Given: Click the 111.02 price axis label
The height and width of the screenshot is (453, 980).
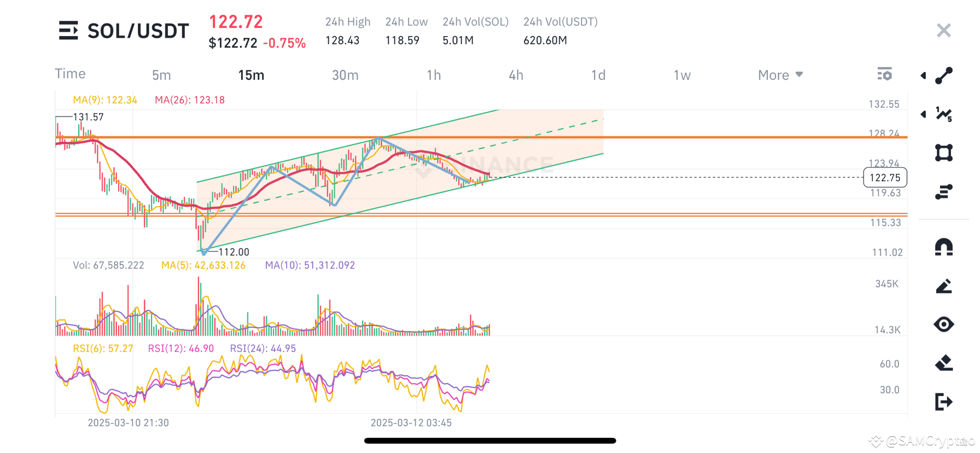Looking at the screenshot, I should (887, 253).
